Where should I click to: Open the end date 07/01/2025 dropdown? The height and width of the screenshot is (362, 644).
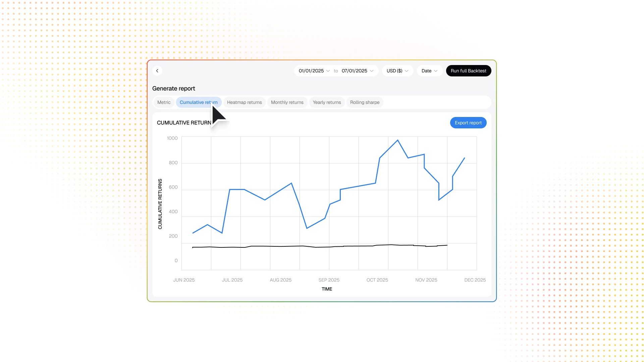[355, 71]
